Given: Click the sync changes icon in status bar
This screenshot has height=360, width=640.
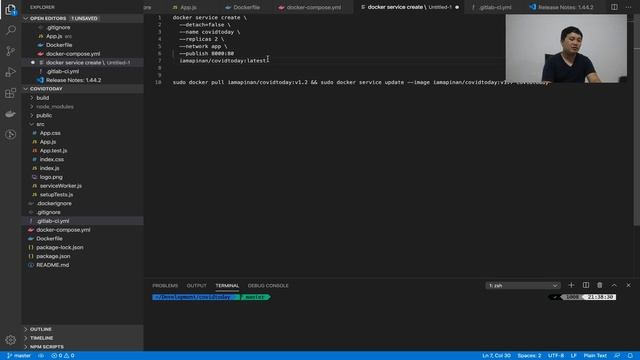Looking at the screenshot, I should click(x=41, y=356).
